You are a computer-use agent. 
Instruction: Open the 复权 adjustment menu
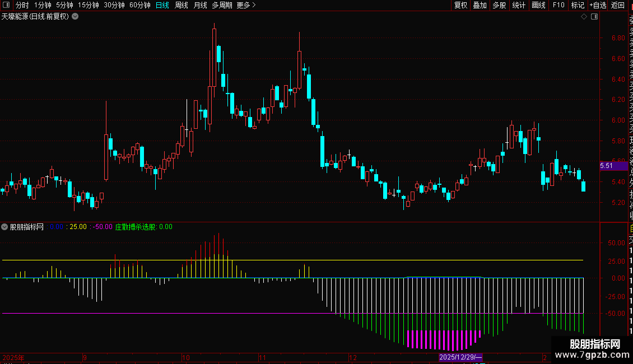point(460,5)
